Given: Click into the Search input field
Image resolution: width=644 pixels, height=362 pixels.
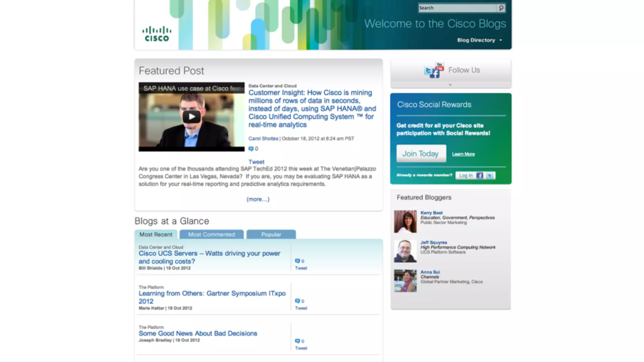Looking at the screenshot, I should tap(457, 8).
